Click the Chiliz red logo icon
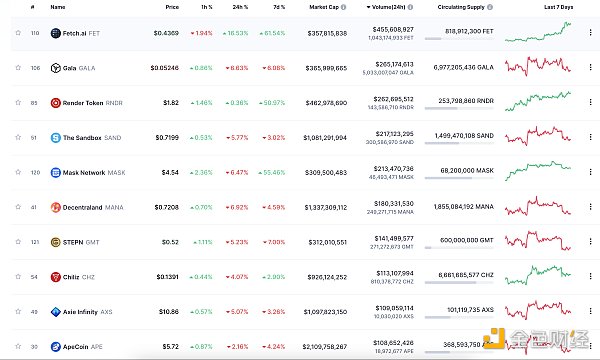 [x=55, y=277]
